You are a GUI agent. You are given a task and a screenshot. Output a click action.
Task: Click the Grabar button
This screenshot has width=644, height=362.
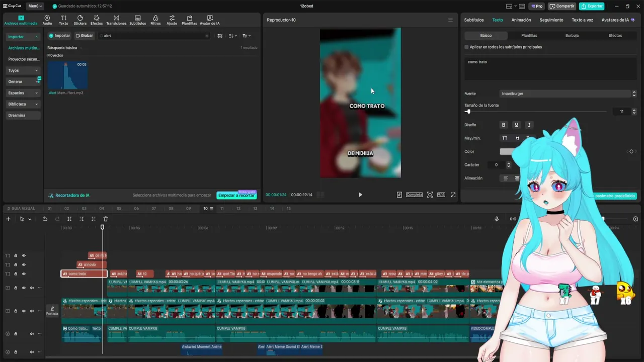tap(85, 36)
